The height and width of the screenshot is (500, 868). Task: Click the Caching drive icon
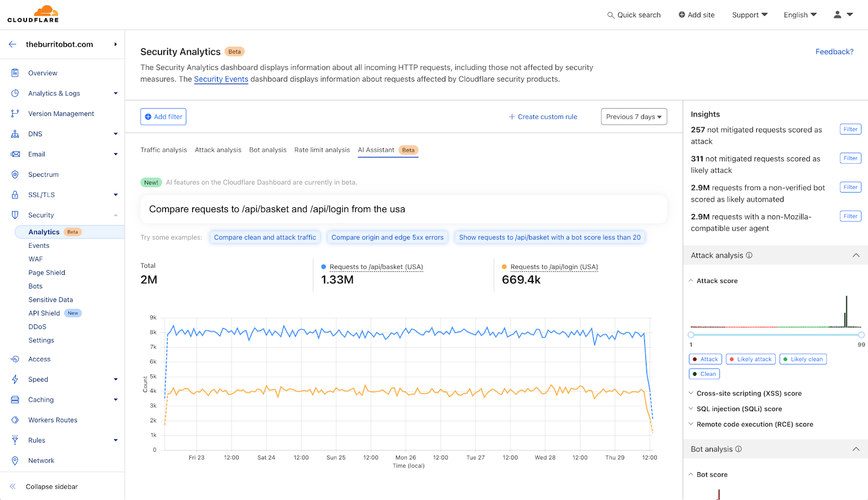point(15,400)
